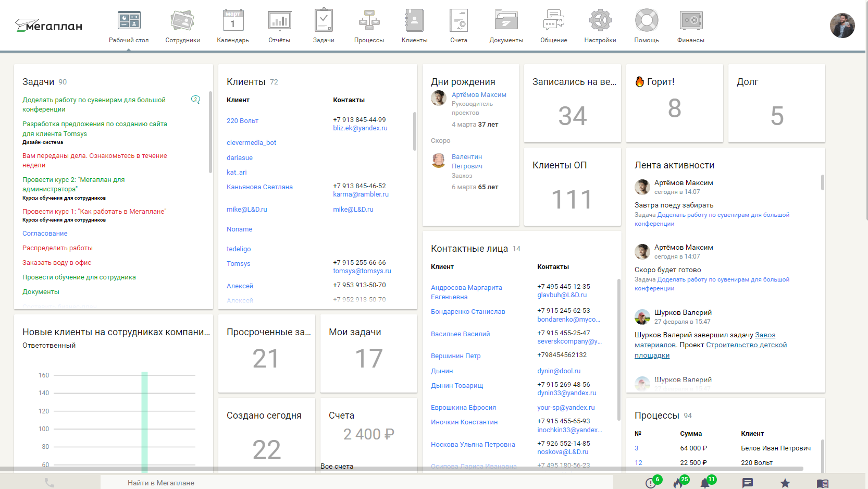
Task: Open client Tomsys
Action: click(239, 264)
